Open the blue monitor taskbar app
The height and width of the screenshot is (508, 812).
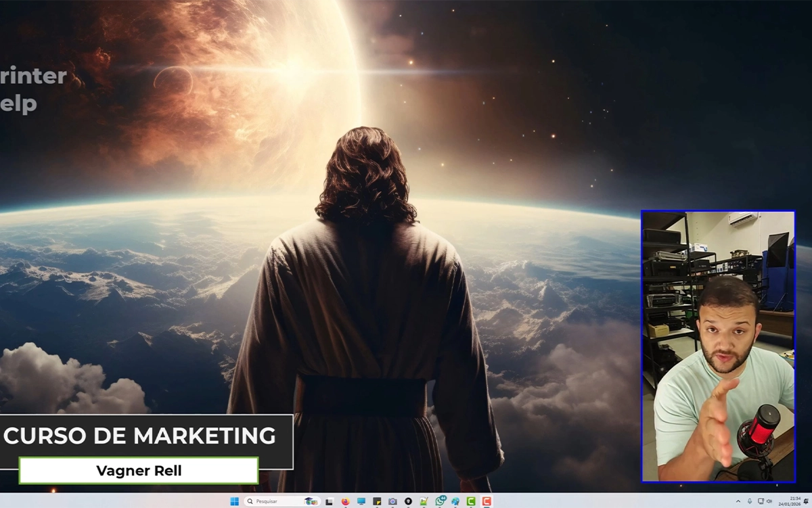361,501
